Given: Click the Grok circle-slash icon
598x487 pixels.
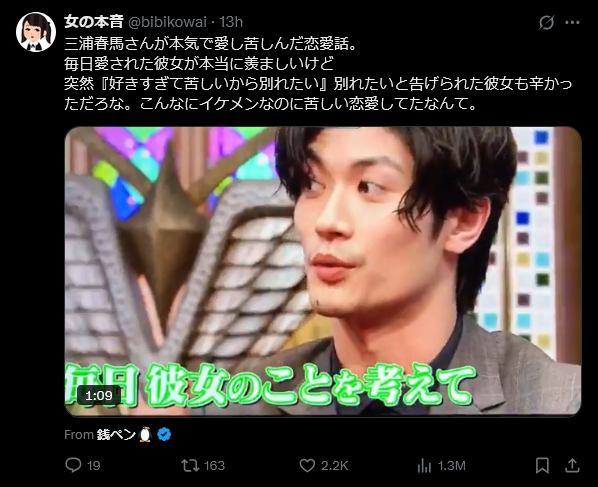Looking at the screenshot, I should tap(546, 23).
